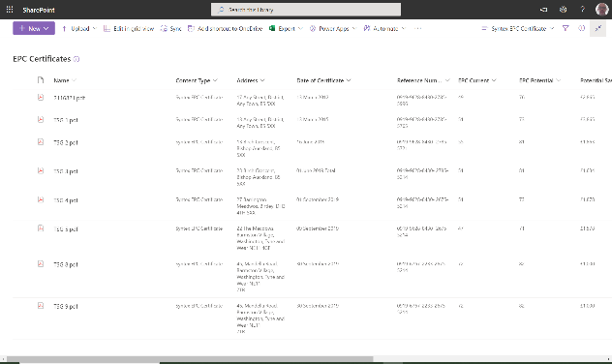Open the New dropdown button
The image size is (612, 364).
click(x=34, y=28)
